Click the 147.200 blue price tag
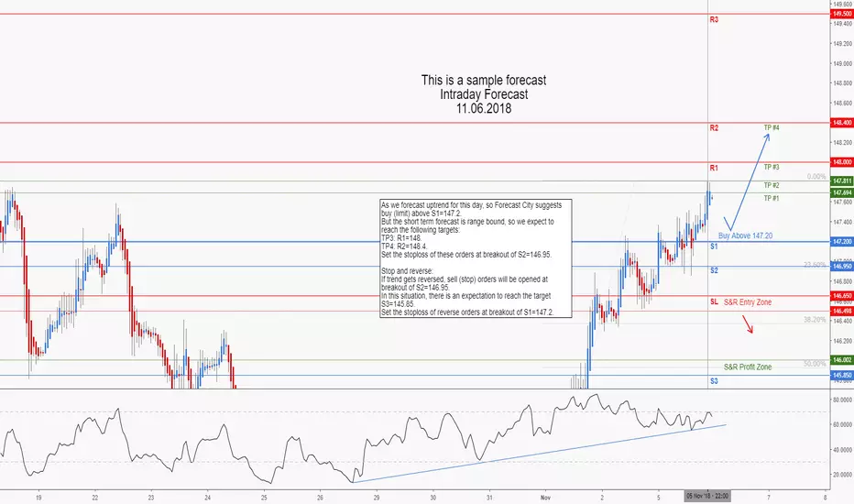 tap(842, 241)
